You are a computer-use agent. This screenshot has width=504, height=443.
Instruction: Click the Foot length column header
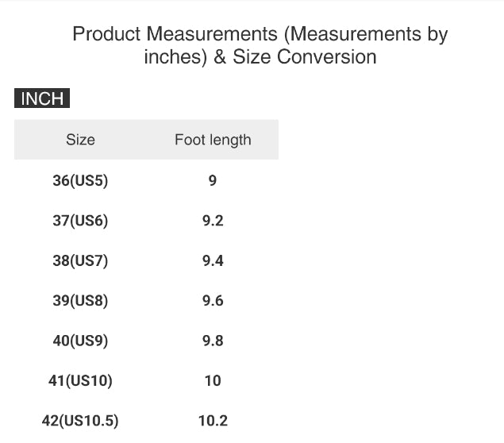pos(213,140)
